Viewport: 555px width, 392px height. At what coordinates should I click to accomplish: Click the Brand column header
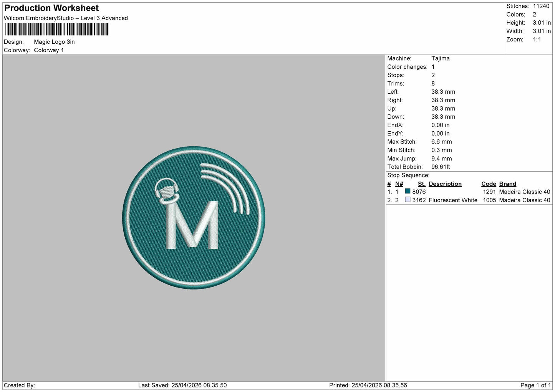(508, 184)
